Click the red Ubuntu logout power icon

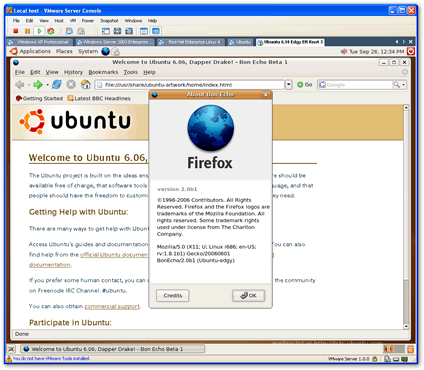point(411,51)
